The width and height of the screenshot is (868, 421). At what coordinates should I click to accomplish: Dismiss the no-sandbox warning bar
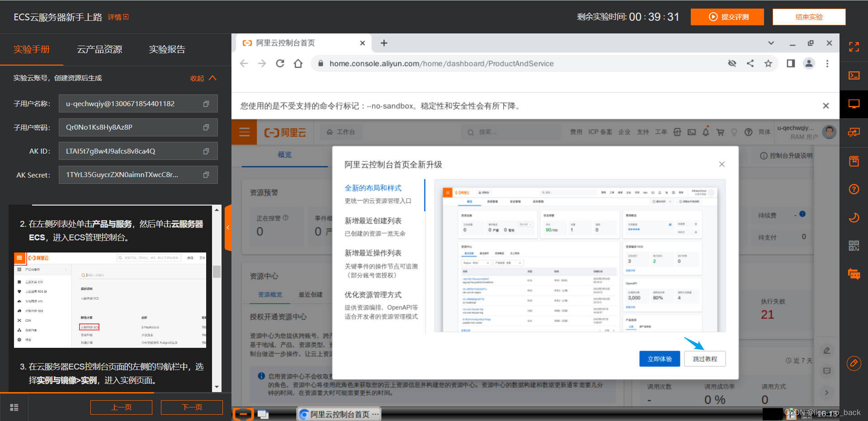[826, 106]
